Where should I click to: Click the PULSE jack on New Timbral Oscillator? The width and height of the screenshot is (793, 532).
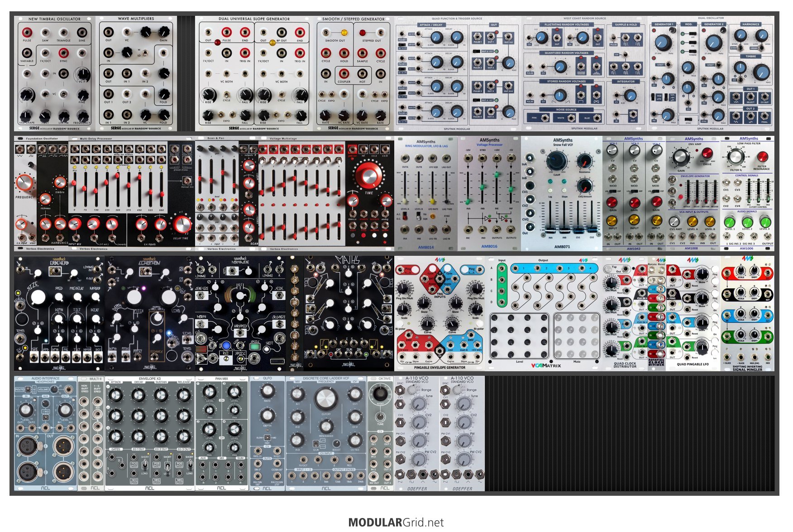[x=27, y=32]
